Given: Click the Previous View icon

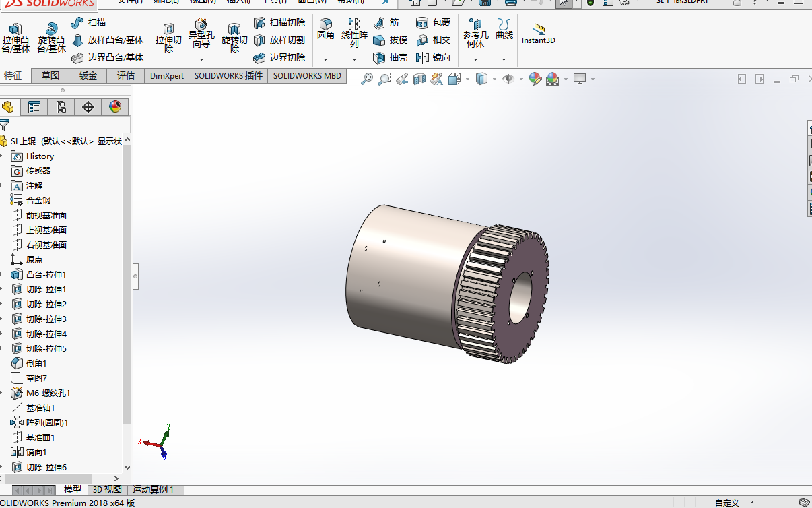Looking at the screenshot, I should click(402, 79).
